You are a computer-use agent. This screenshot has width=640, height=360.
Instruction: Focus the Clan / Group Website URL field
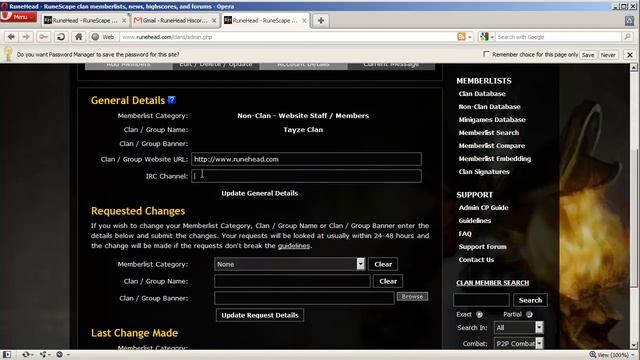pyautogui.click(x=306, y=159)
